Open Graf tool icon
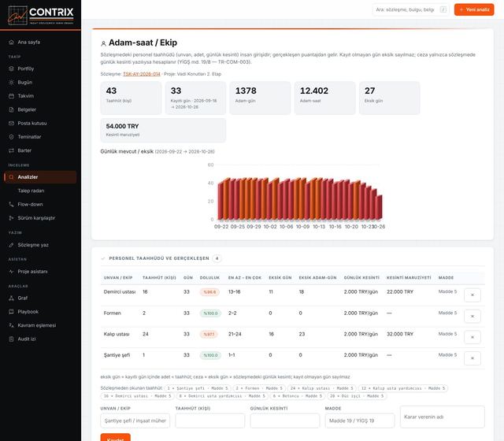504x441 pixels. [11, 298]
